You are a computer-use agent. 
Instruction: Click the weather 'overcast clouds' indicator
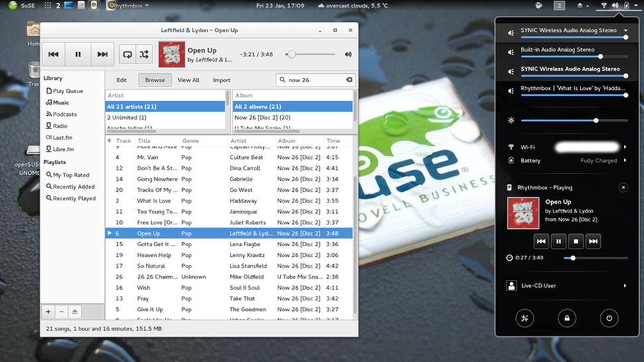[x=352, y=5]
